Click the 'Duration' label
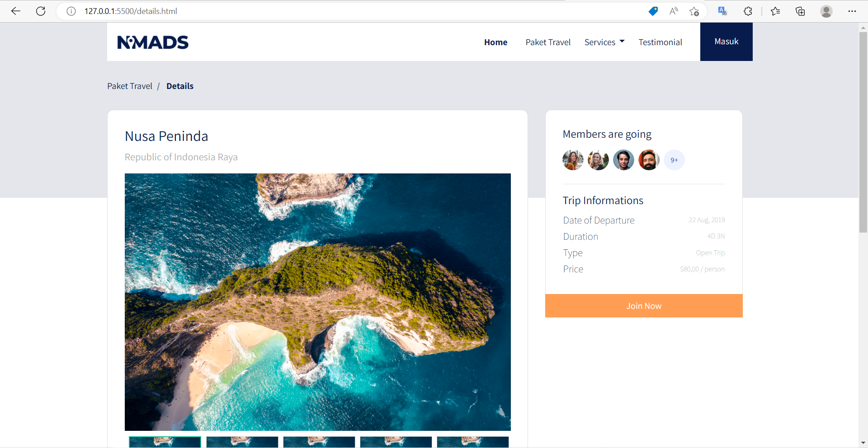 coord(580,237)
